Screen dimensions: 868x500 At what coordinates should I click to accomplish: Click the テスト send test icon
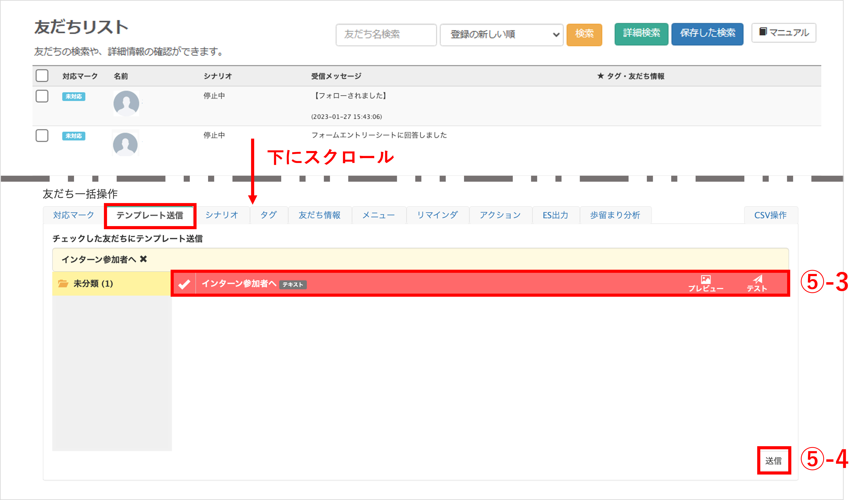coord(757,283)
